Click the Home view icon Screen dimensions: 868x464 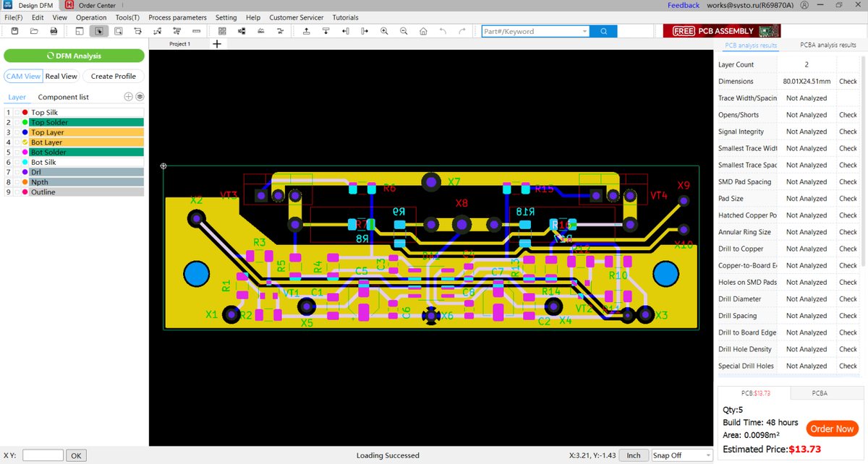[423, 31]
